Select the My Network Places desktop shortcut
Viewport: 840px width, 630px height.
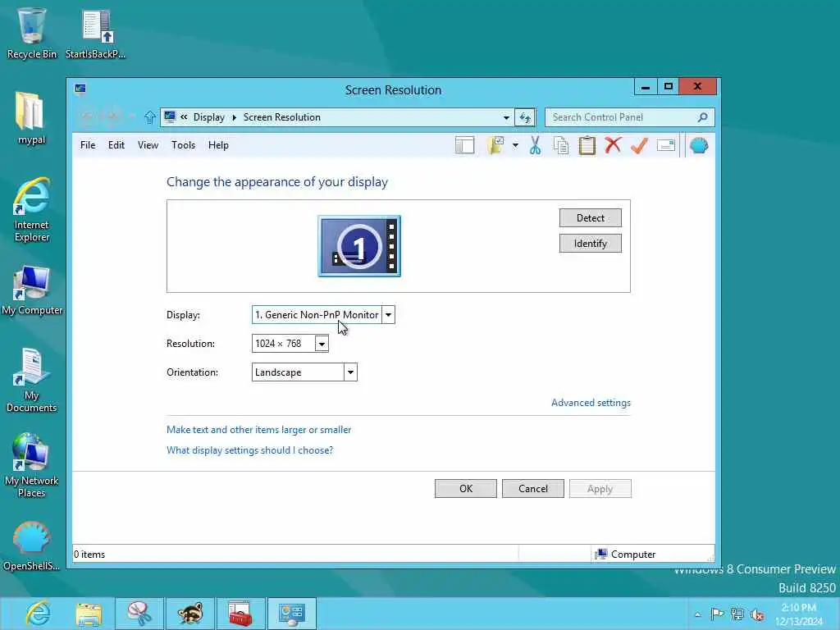click(x=32, y=466)
